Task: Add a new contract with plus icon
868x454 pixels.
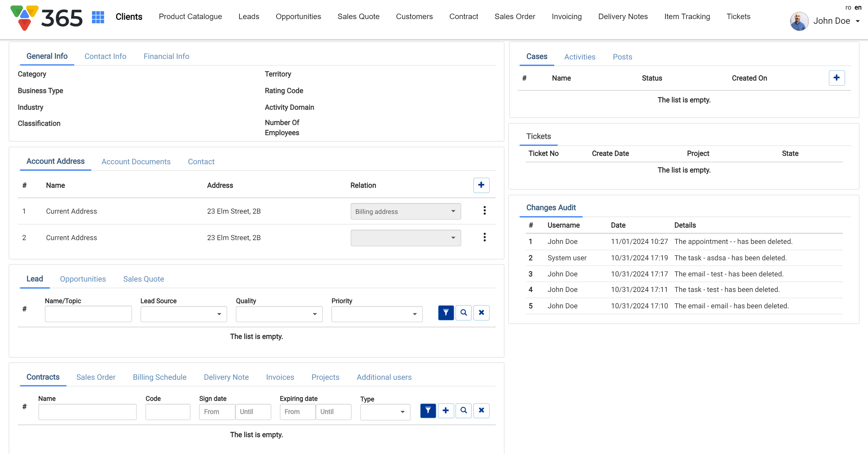Action: pos(445,411)
